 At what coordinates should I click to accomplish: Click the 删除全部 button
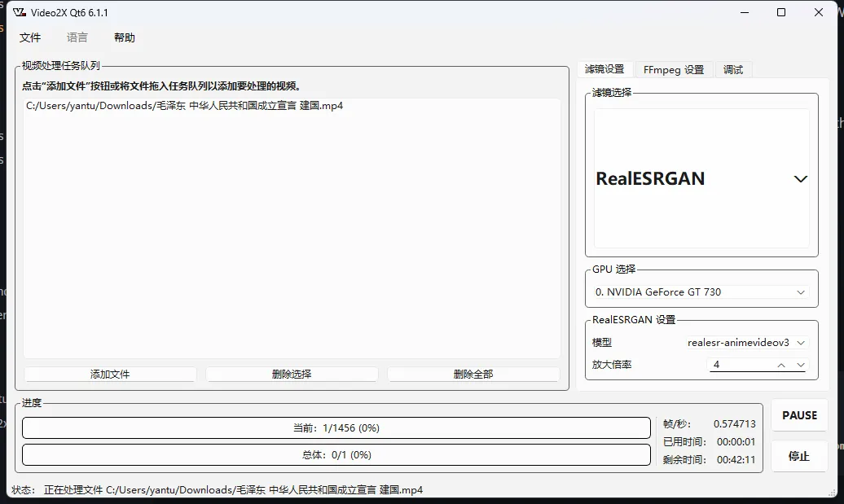[x=473, y=375]
